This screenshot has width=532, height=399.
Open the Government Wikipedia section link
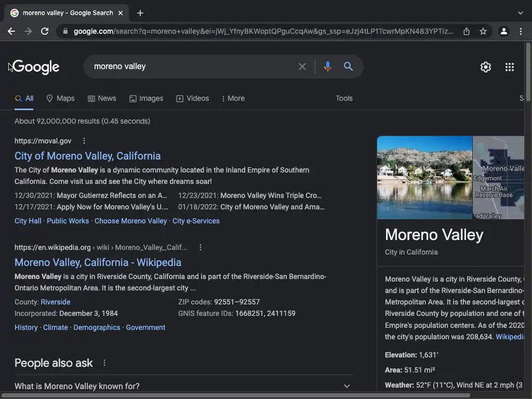(145, 327)
